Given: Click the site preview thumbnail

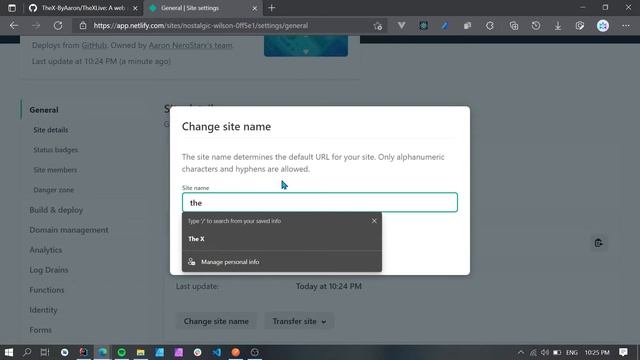Looking at the screenshot, I should (x=306, y=46).
